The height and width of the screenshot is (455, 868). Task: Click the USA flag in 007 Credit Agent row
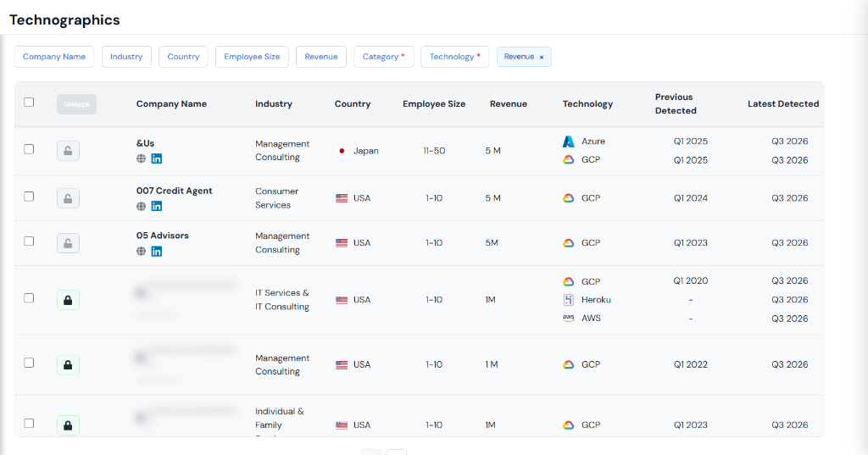click(342, 198)
